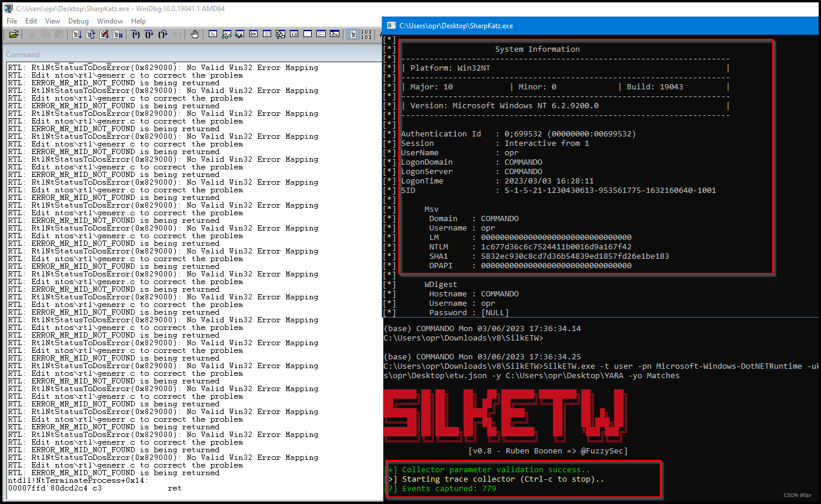Viewport: 821px width, 504px height.
Task: Open the Command window toolbar icon
Action: (x=213, y=34)
